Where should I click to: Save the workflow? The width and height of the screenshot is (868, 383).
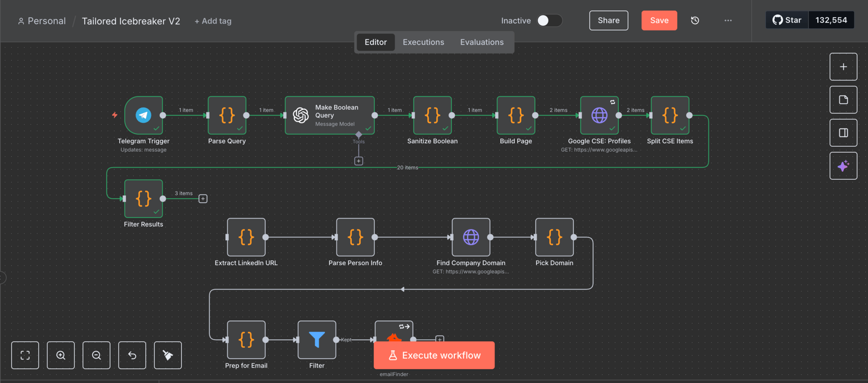(659, 20)
